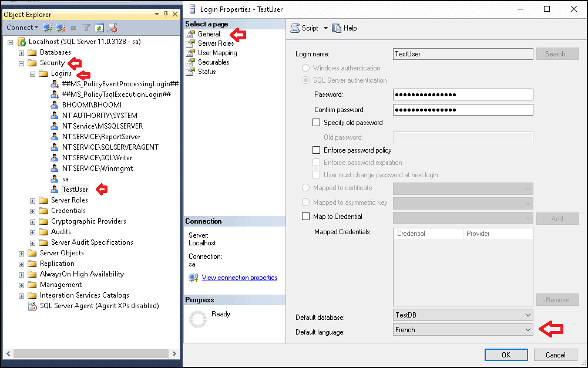Toggle User must change password checkbox

pos(317,175)
